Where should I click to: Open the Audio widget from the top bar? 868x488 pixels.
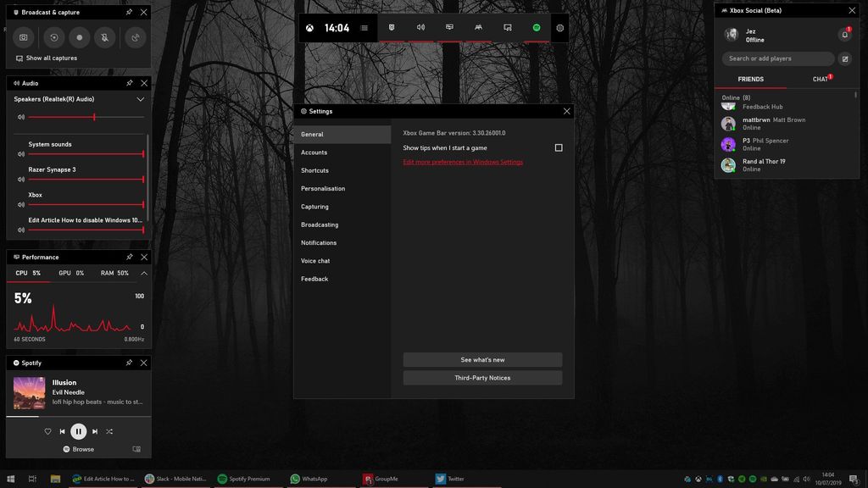(x=420, y=27)
